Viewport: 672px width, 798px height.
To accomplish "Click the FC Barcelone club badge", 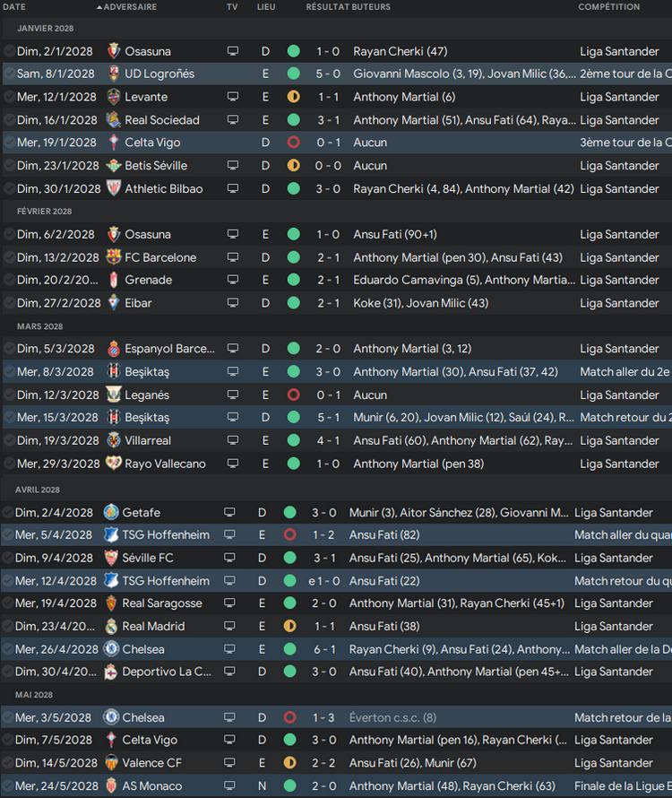I will (x=114, y=257).
